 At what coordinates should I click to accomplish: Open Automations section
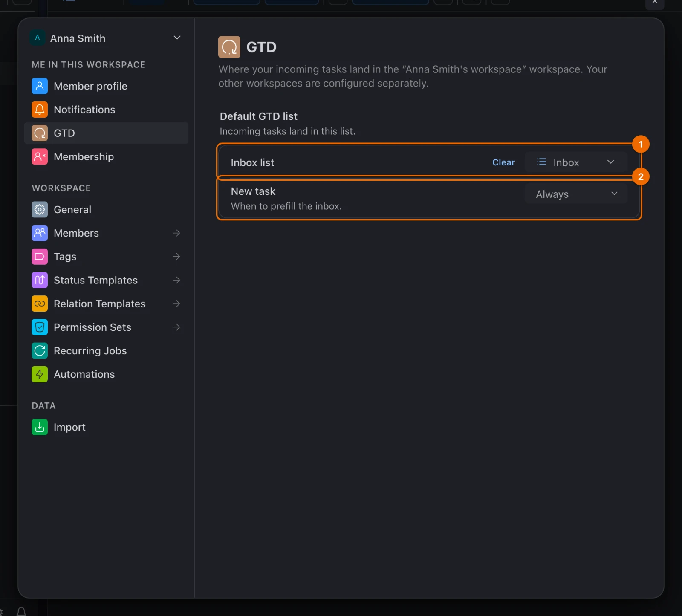tap(106, 374)
